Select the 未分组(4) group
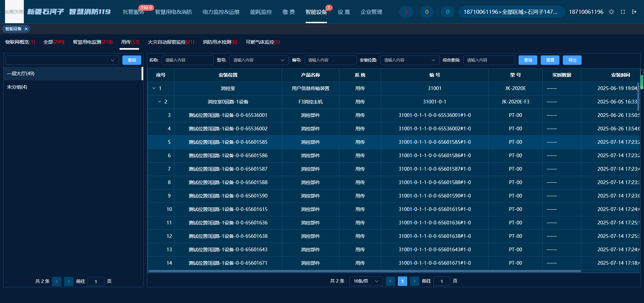Screen dimensions: 644x303 [x=17, y=87]
